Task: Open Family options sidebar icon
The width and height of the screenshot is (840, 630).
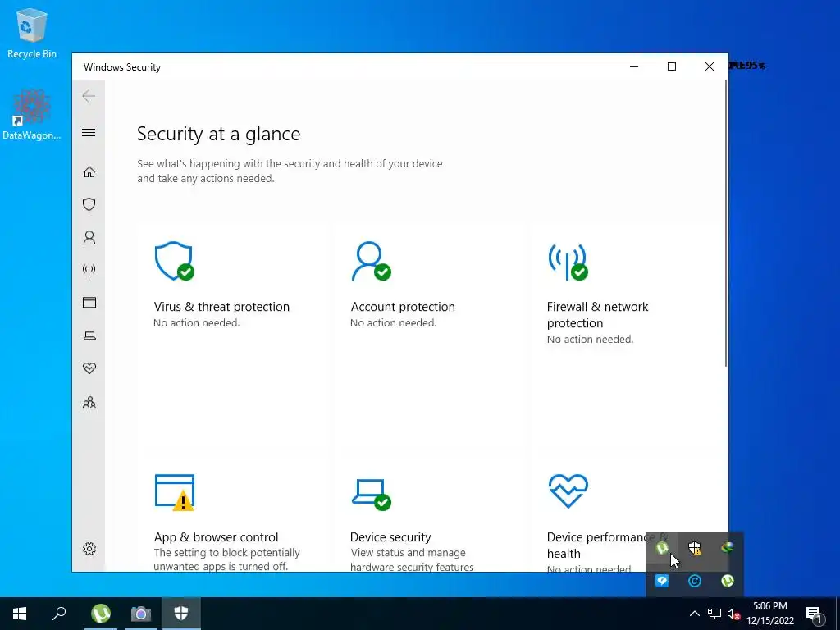Action: click(x=89, y=402)
